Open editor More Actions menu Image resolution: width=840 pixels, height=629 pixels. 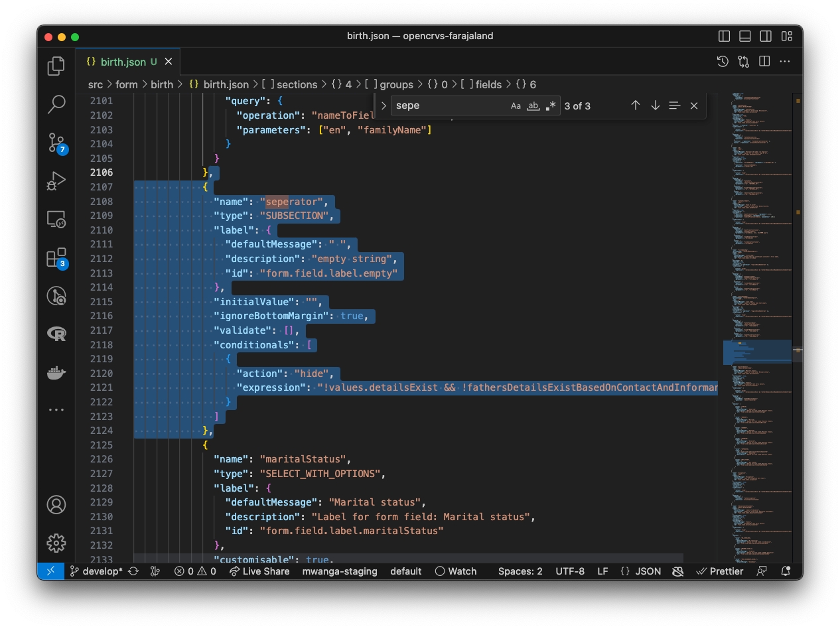click(x=785, y=62)
